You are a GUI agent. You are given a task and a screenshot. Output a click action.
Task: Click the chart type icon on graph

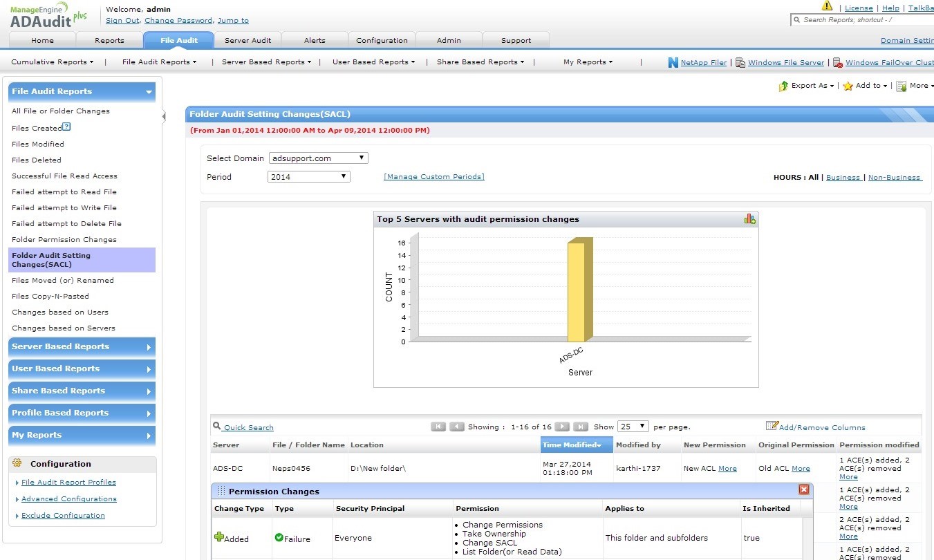coord(749,218)
